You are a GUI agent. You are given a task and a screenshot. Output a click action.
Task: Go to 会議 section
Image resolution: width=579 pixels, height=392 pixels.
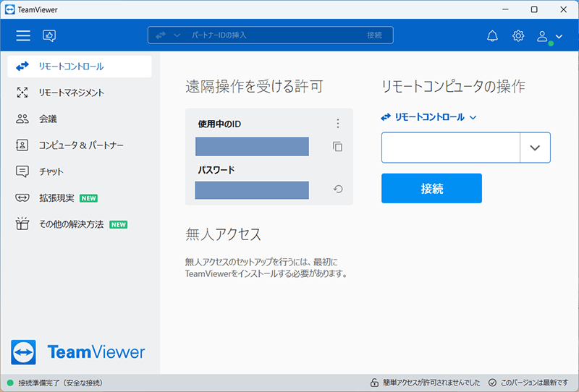[x=80, y=119]
